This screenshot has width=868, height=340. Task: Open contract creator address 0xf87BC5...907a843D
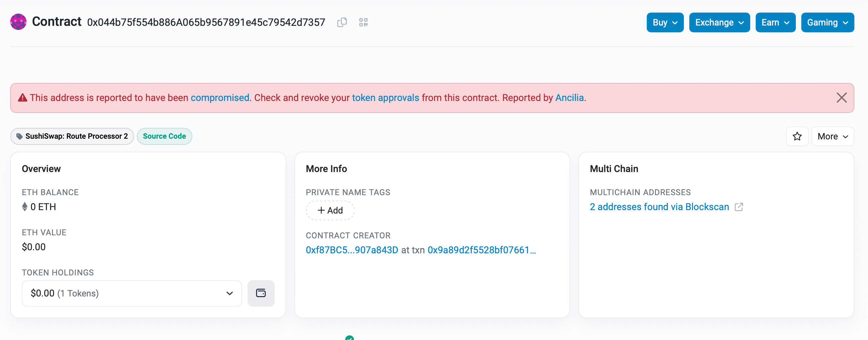[352, 250]
